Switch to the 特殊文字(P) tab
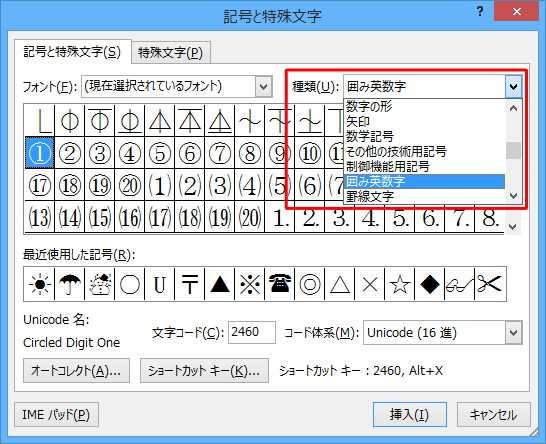546x444 pixels. tap(170, 53)
